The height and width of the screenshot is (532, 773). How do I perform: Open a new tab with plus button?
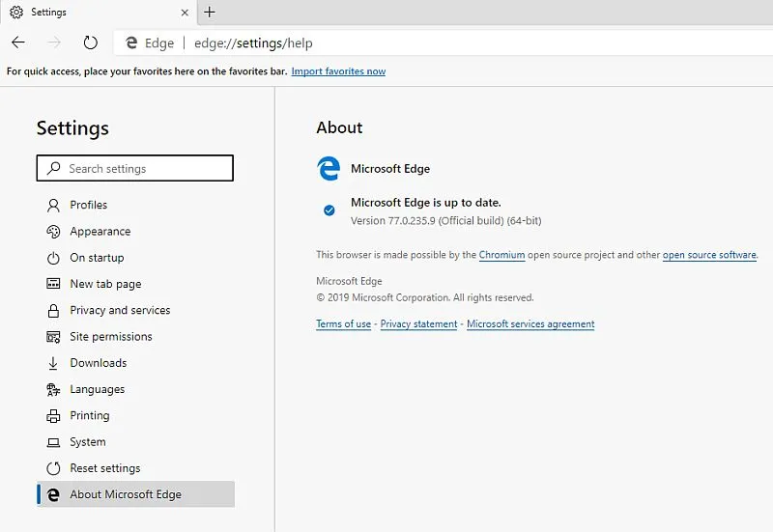point(210,12)
